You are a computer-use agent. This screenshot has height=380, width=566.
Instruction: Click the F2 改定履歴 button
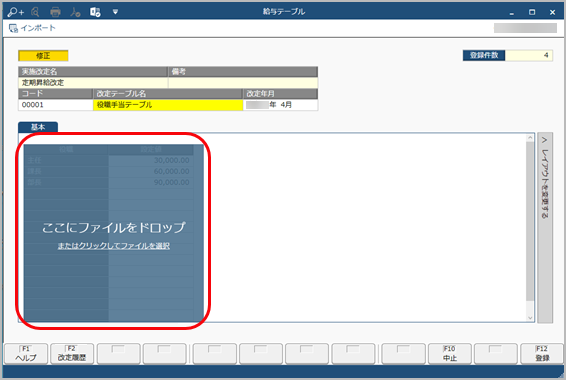point(72,354)
